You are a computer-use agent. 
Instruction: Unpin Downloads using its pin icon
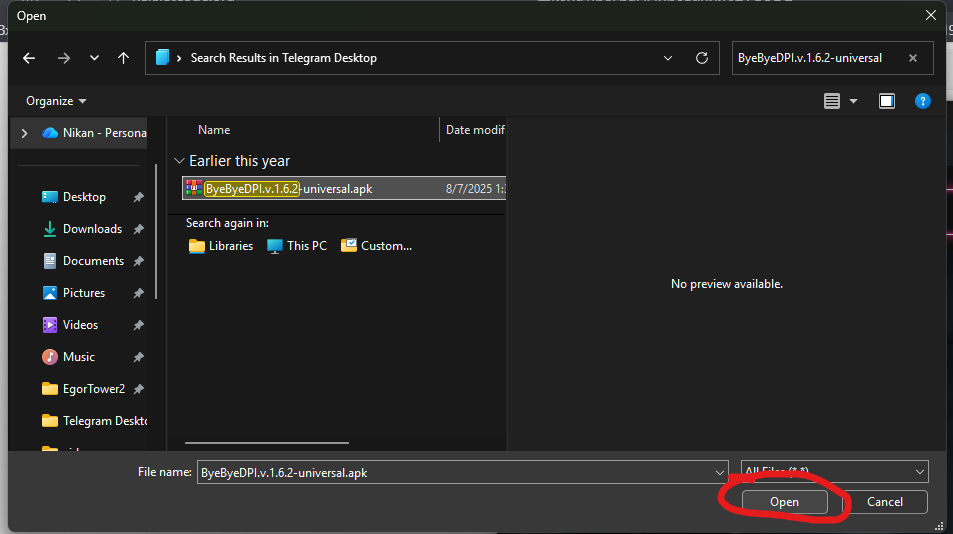click(x=139, y=229)
